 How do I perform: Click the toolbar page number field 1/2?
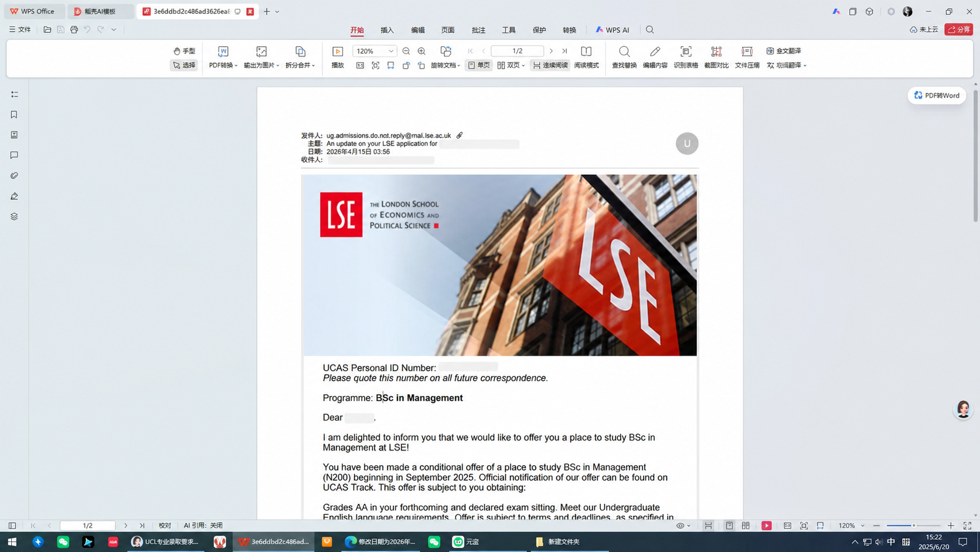coord(517,51)
